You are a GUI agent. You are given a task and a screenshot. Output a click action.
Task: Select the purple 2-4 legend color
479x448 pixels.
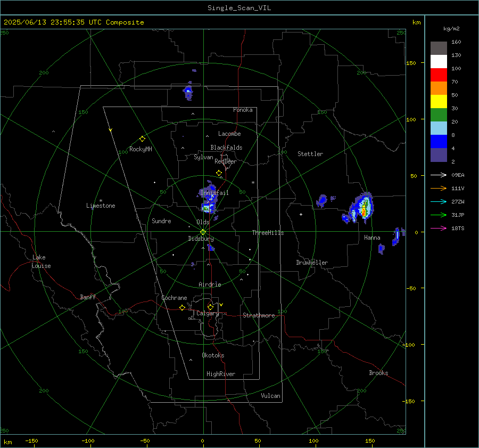pyautogui.click(x=439, y=154)
